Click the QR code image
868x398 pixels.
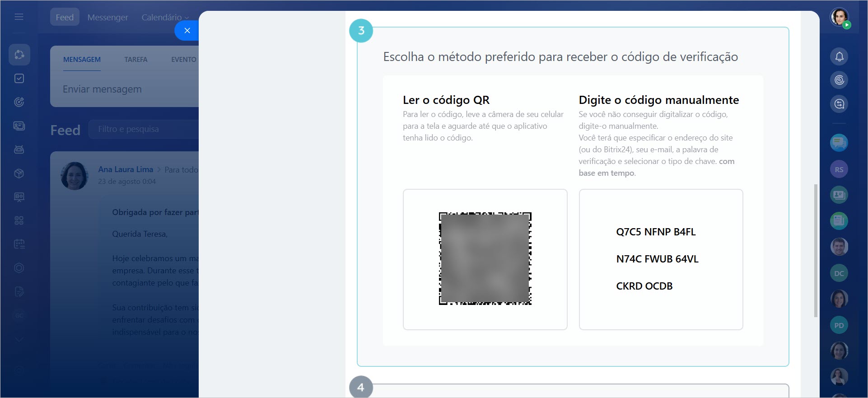pos(485,258)
